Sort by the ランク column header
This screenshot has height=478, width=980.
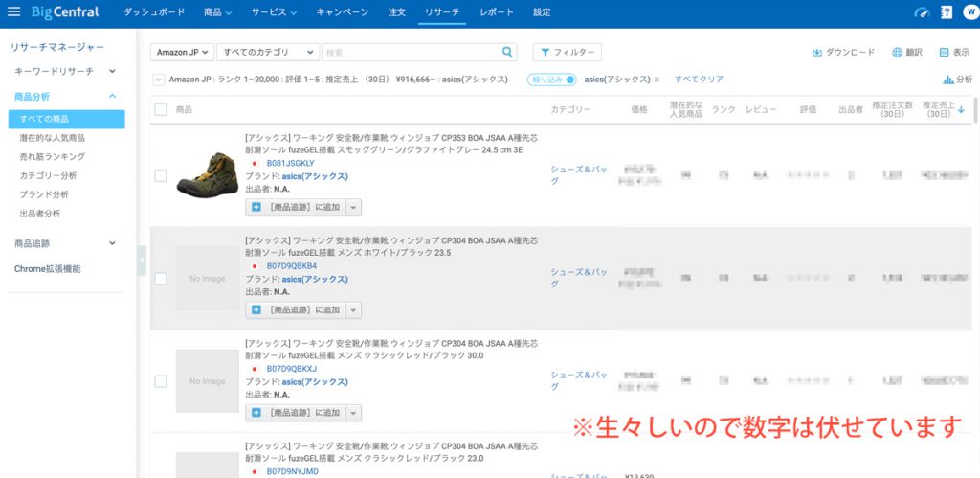(x=724, y=110)
